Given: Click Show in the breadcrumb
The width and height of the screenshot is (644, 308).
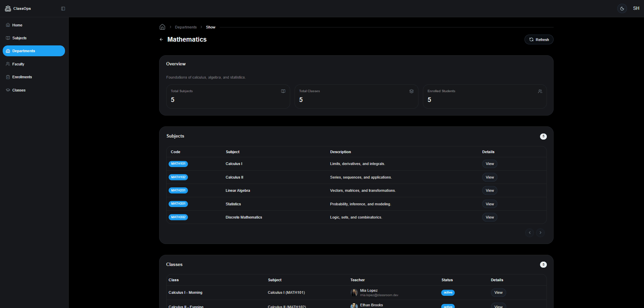Looking at the screenshot, I should coord(211,27).
